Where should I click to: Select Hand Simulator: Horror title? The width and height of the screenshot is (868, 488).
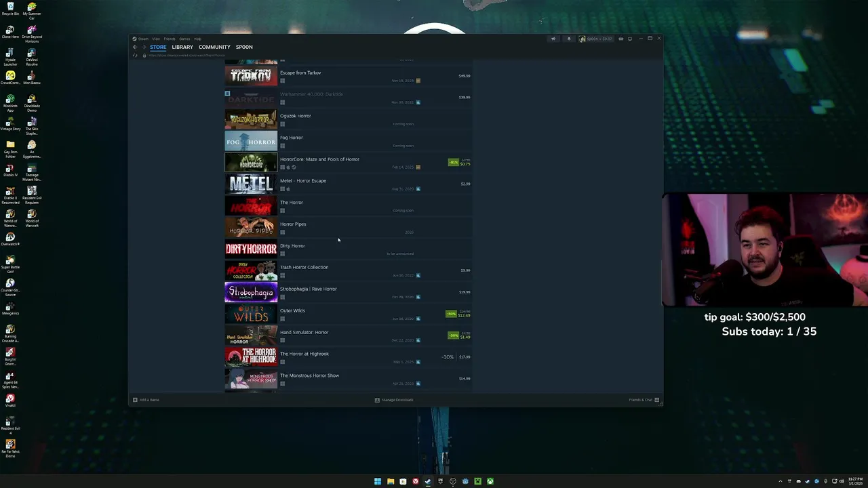coord(304,333)
